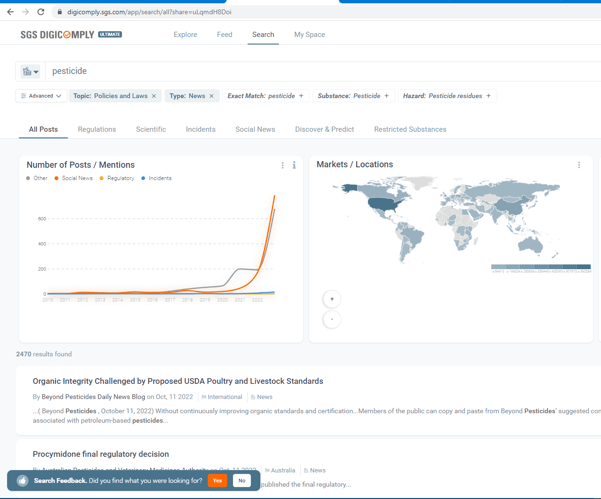Open Markets / Locations options menu
601x499 pixels.
pos(579,165)
